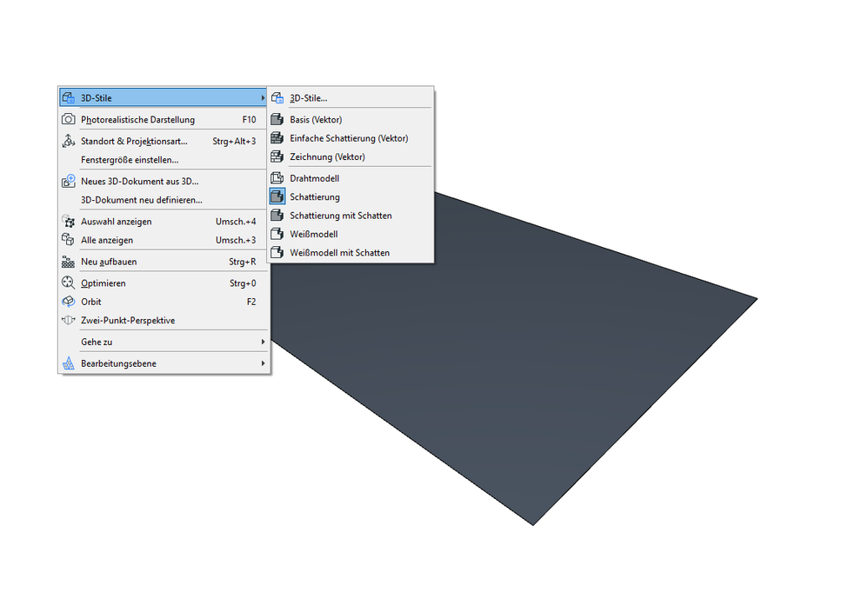Click the Neu aufbauen rebuild icon
The image size is (868, 592).
point(69,261)
